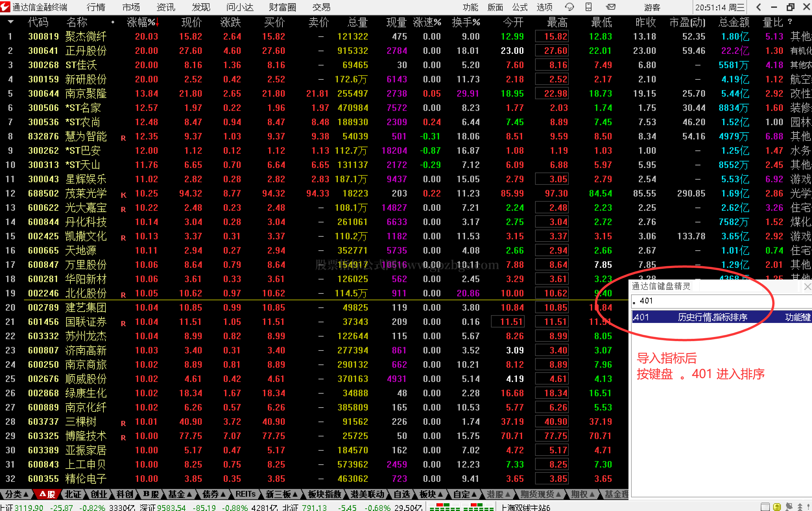Image resolution: width=812 pixels, height=511 pixels.
Task: Click the R mark on 国联证券 row
Action: coord(124,324)
